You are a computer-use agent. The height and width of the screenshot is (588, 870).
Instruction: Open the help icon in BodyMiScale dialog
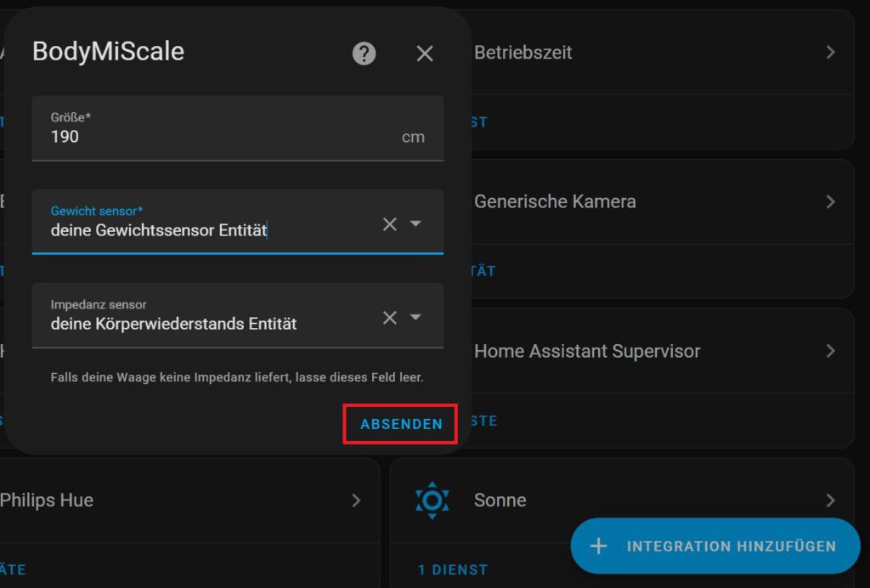point(364,54)
